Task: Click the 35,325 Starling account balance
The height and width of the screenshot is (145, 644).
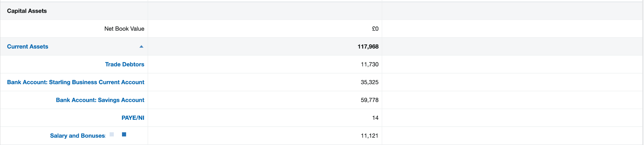Action: [x=369, y=82]
